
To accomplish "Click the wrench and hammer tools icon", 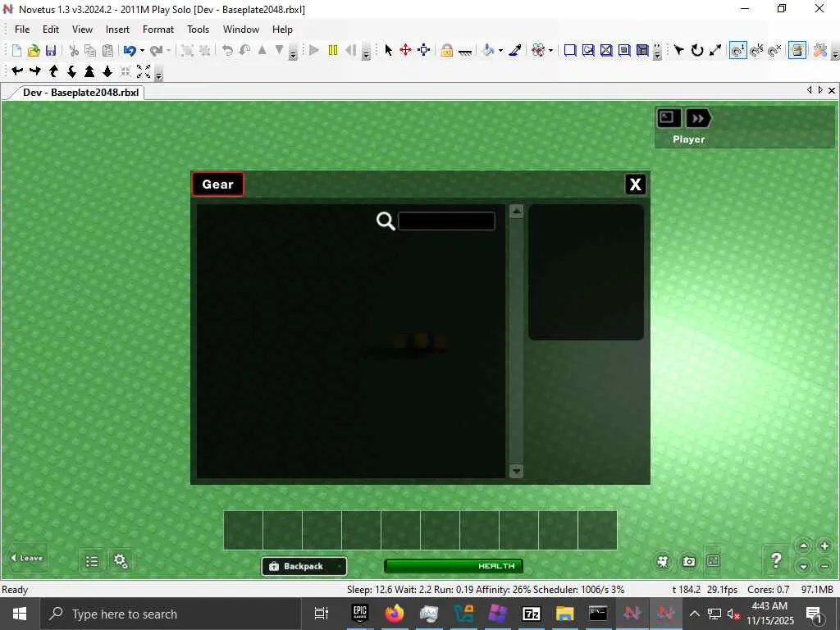I will pos(819,50).
